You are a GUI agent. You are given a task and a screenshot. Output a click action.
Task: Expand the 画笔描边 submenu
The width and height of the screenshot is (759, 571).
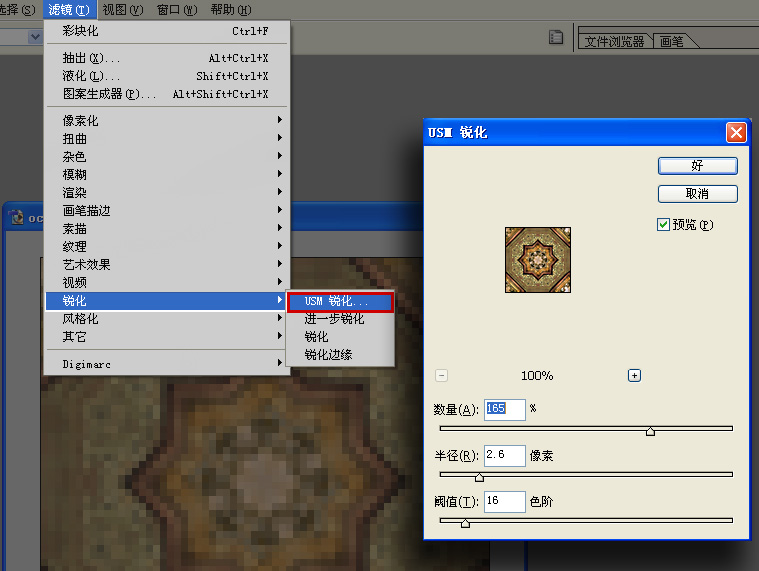167,210
